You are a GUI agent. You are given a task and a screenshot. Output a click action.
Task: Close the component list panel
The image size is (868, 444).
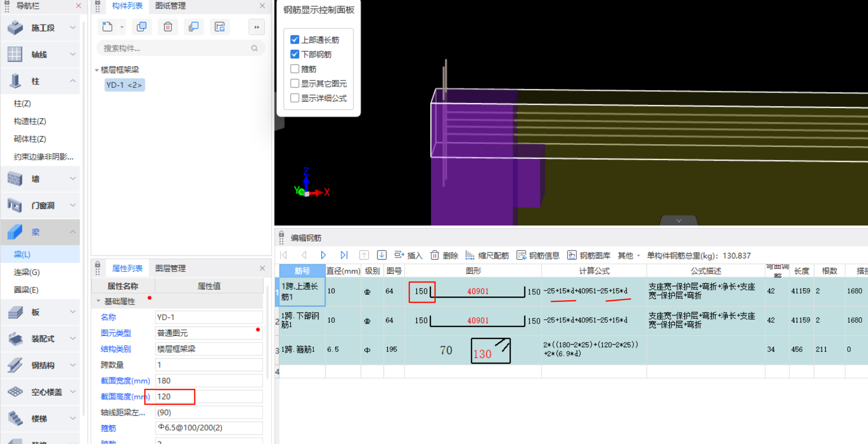(x=262, y=6)
